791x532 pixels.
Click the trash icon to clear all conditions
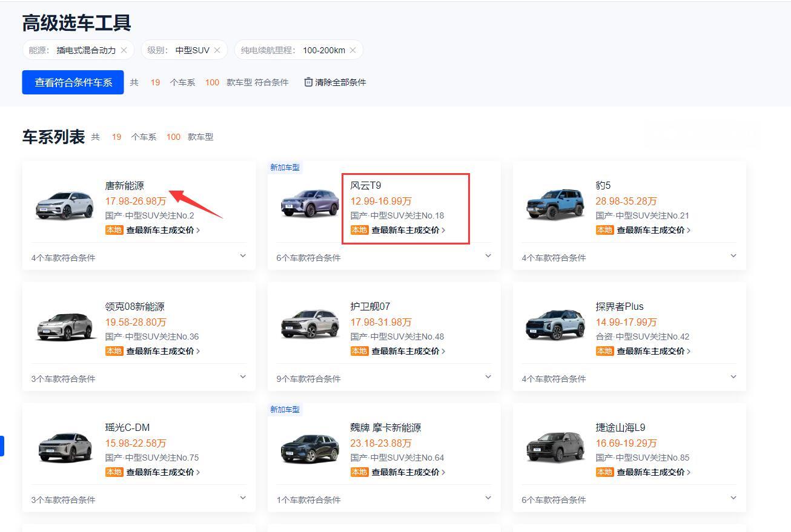pos(308,82)
